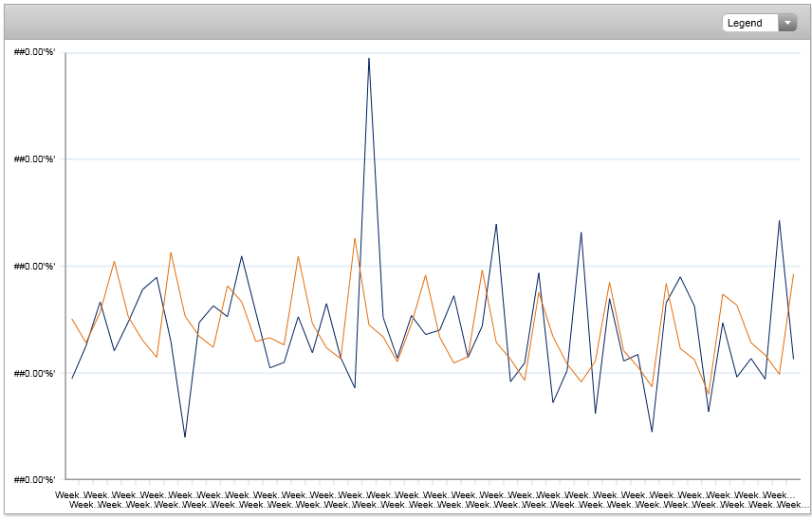Select the blue line's last data point
This screenshot has height=520, width=812.
click(x=793, y=359)
